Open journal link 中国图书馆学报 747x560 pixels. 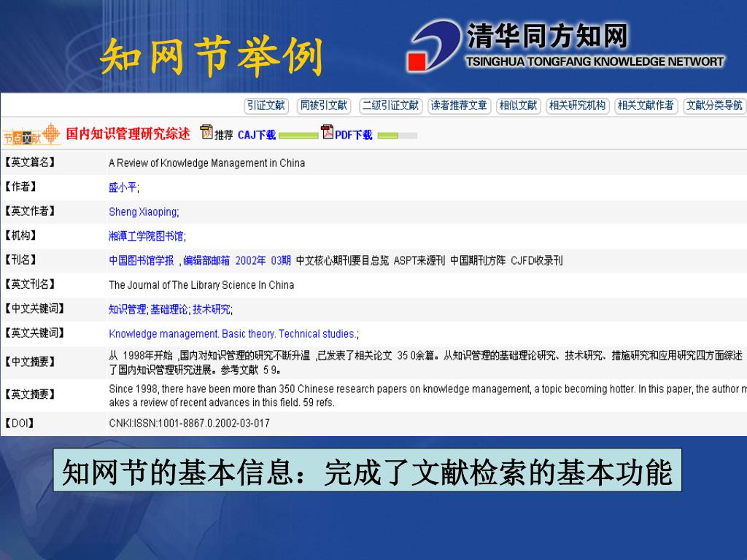tap(142, 260)
